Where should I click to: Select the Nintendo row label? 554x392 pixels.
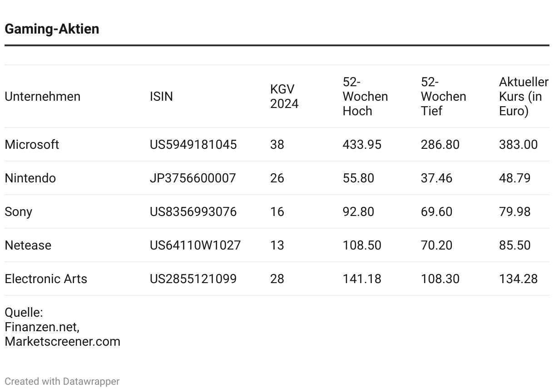(x=30, y=178)
